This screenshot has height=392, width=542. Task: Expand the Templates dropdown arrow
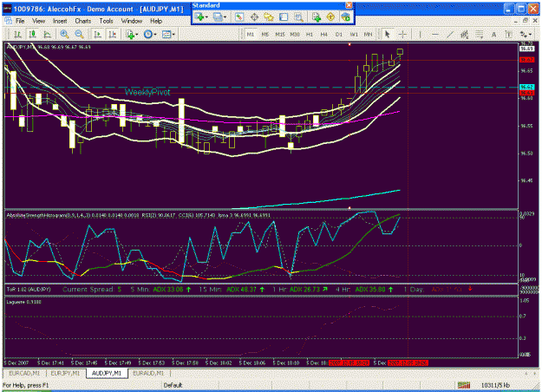coord(173,35)
